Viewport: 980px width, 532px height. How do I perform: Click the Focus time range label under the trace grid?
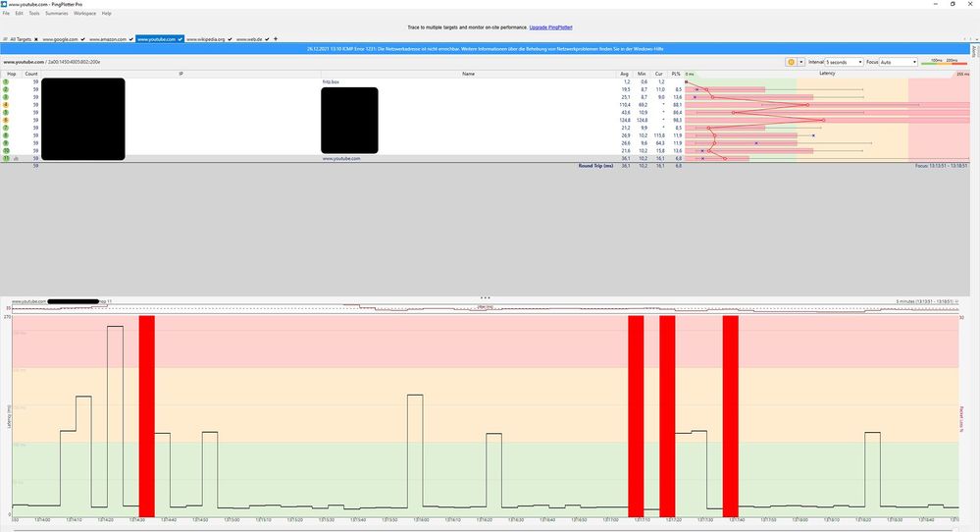click(x=942, y=166)
